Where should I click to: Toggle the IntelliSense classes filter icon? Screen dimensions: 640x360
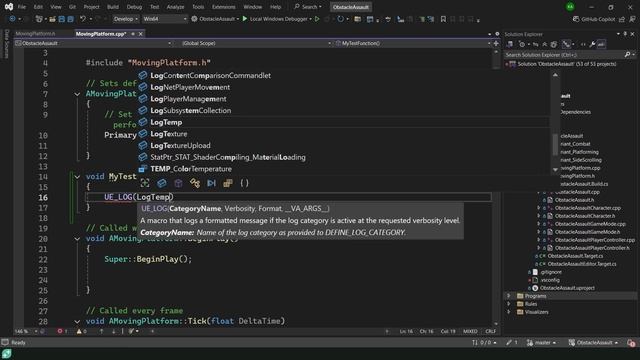click(178, 183)
